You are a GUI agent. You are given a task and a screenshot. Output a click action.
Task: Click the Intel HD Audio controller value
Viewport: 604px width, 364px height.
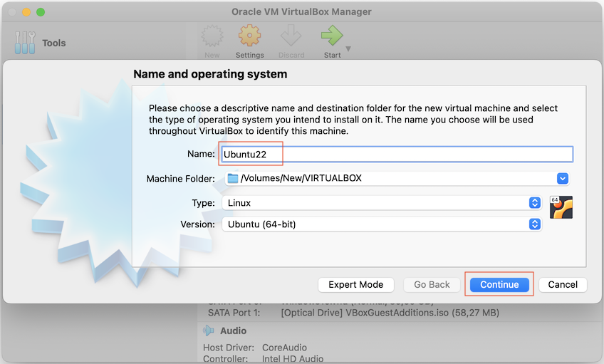coord(292,358)
